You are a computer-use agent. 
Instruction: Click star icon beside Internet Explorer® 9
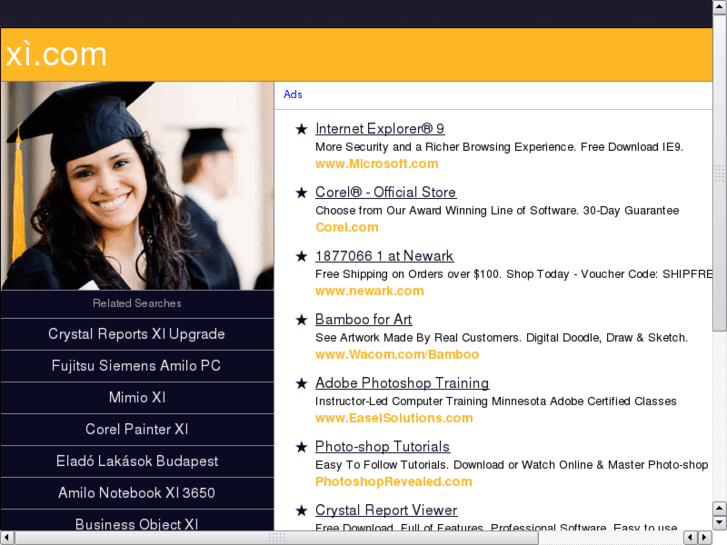coord(301,129)
